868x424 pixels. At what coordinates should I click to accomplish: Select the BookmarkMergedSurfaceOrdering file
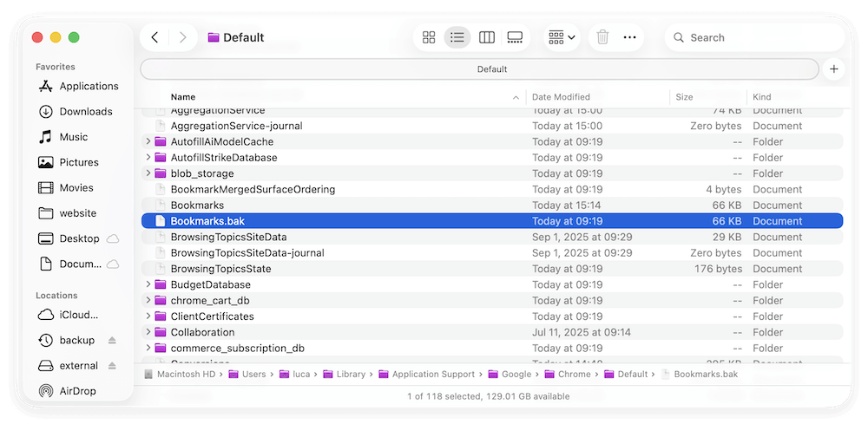click(492, 190)
